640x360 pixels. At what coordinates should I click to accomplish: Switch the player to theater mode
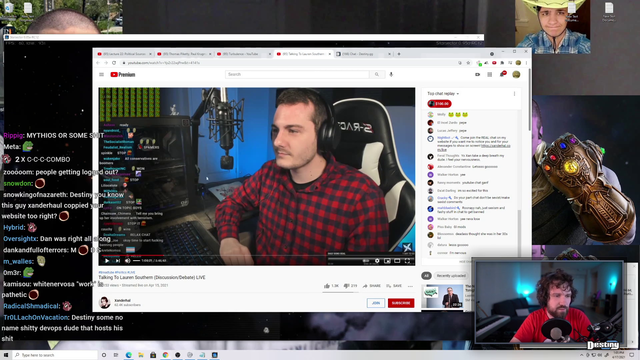(x=397, y=260)
